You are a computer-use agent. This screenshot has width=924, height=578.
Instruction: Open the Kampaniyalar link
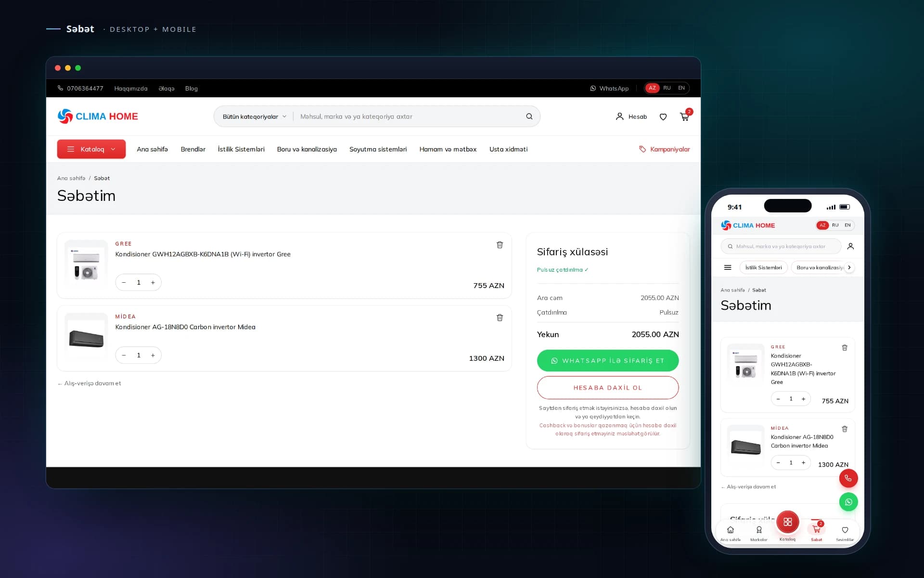click(664, 149)
